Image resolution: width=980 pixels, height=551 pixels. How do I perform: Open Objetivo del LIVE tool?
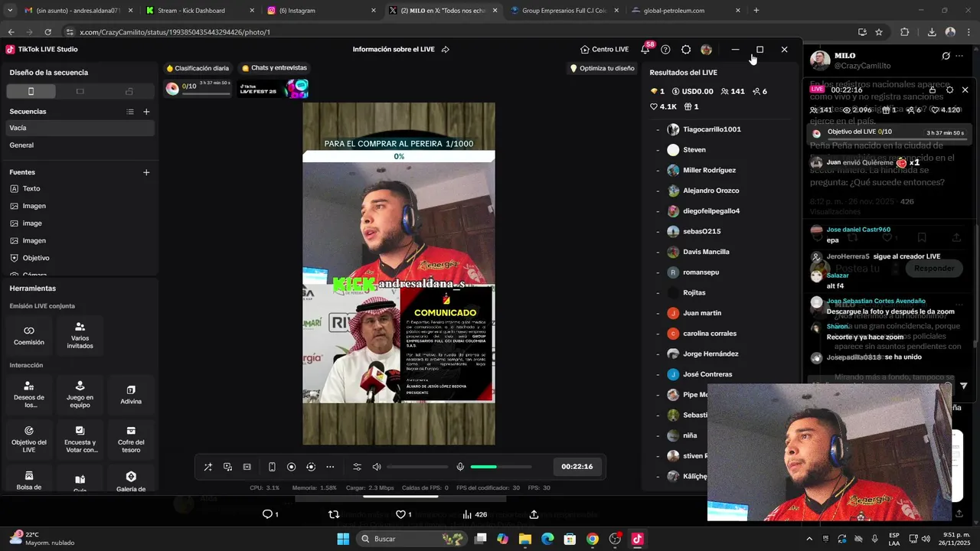(29, 439)
